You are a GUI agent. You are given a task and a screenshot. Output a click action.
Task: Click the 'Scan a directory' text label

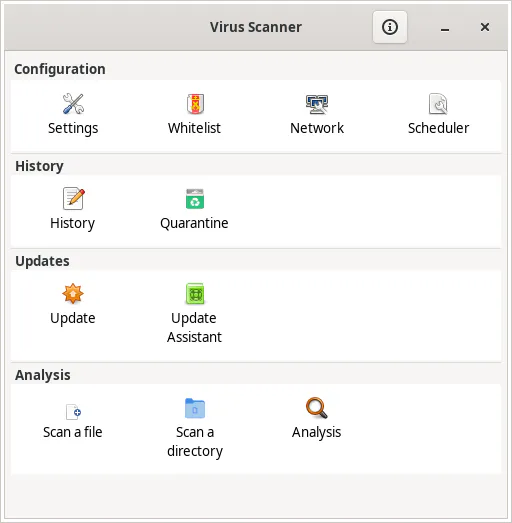click(x=195, y=441)
